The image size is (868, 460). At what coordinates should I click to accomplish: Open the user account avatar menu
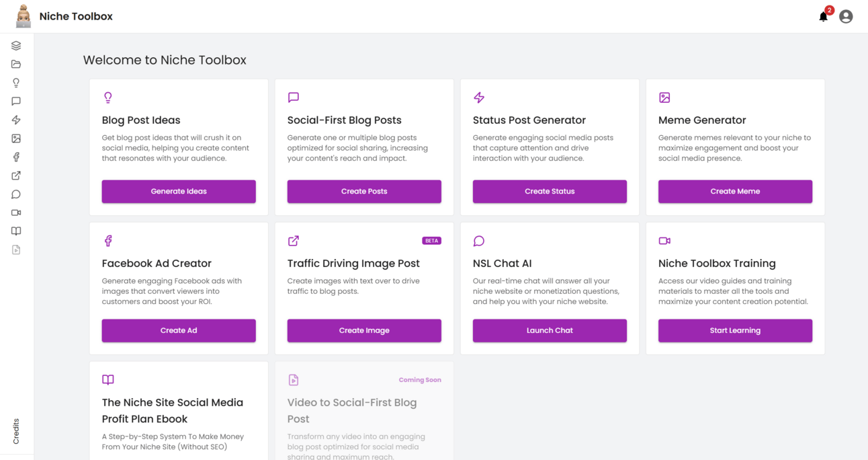(x=846, y=17)
